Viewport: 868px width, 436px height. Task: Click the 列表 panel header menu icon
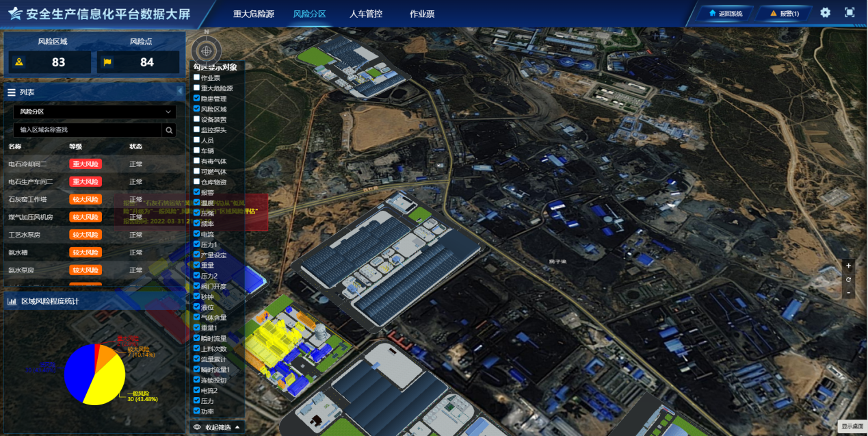(x=11, y=92)
